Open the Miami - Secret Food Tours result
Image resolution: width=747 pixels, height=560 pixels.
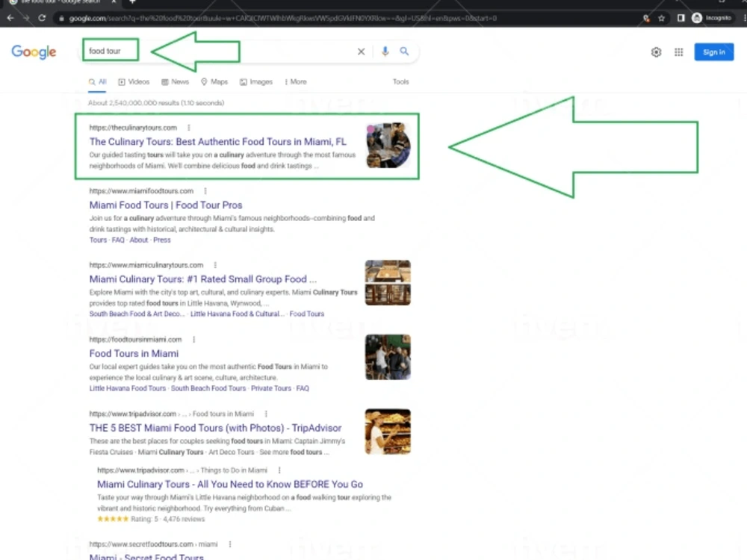coord(146,556)
